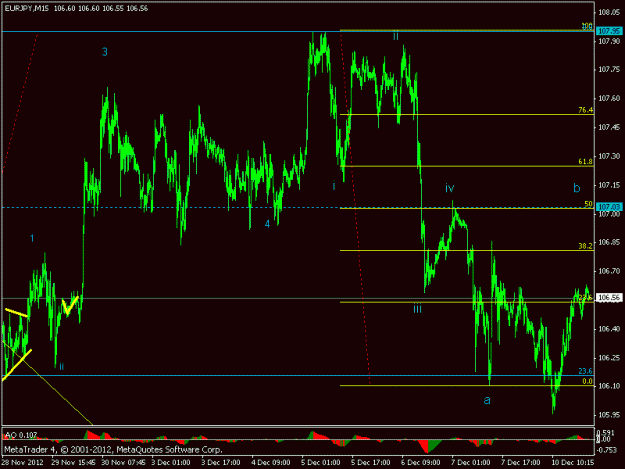Image resolution: width=625 pixels, height=469 pixels.
Task: Select the cyan 107.95 price label
Action: (609, 31)
